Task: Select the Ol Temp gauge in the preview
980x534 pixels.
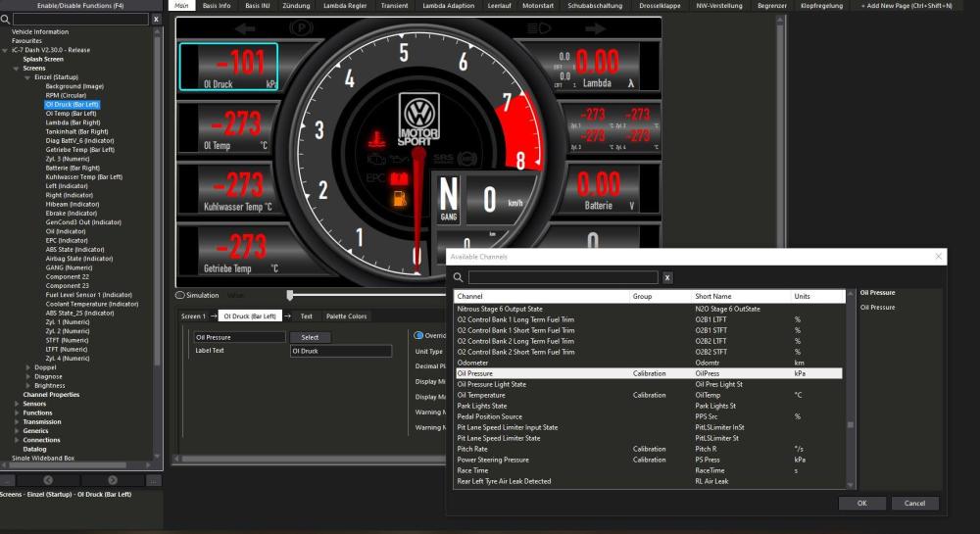Action: 228,128
